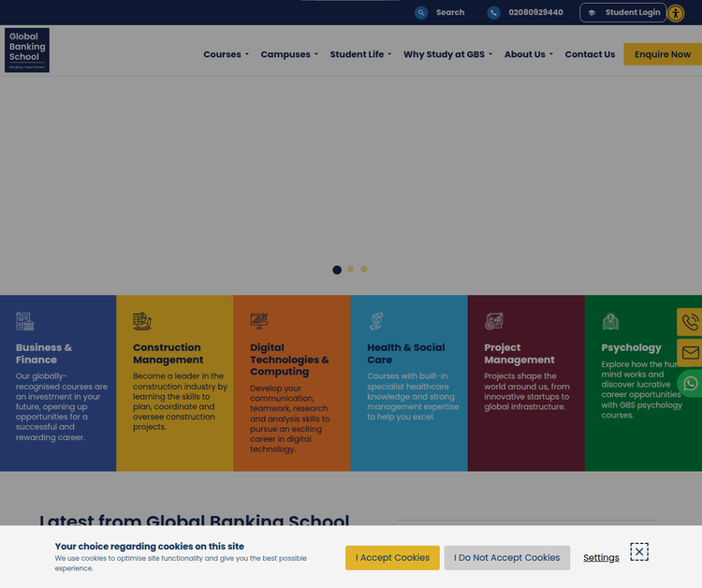Click the Search text link

(x=450, y=12)
